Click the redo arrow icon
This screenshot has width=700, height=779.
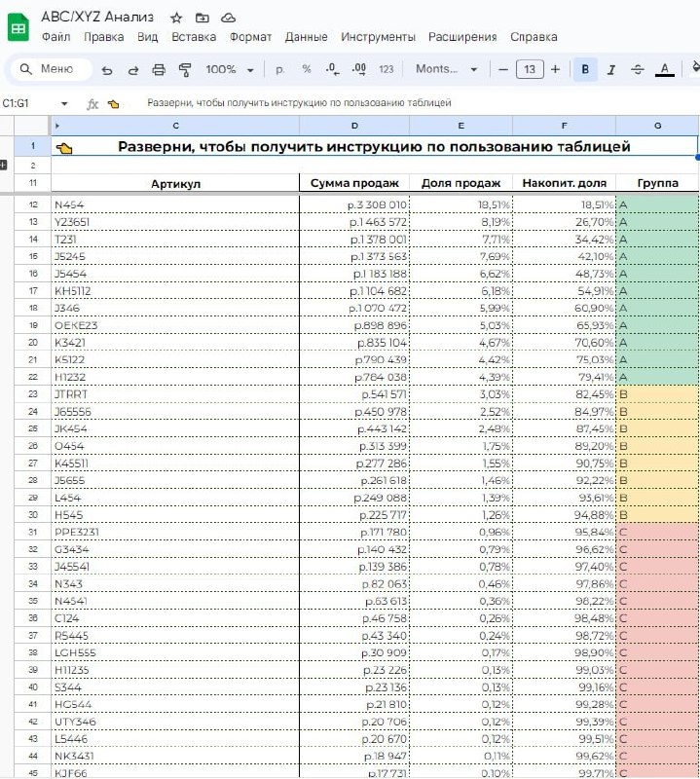click(x=132, y=70)
